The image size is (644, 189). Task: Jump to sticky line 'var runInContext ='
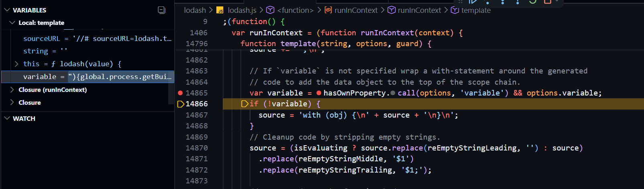pyautogui.click(x=347, y=33)
